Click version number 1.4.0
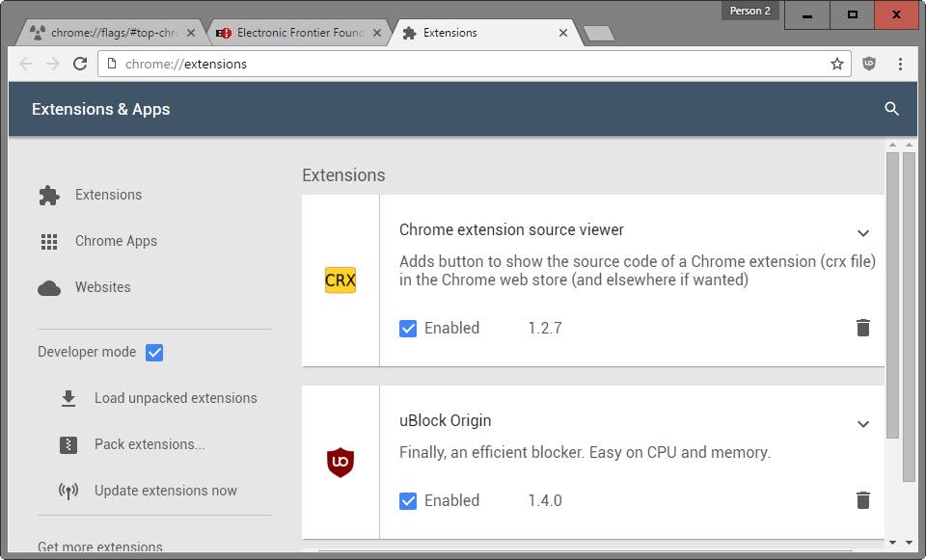The image size is (926, 560). [x=544, y=500]
